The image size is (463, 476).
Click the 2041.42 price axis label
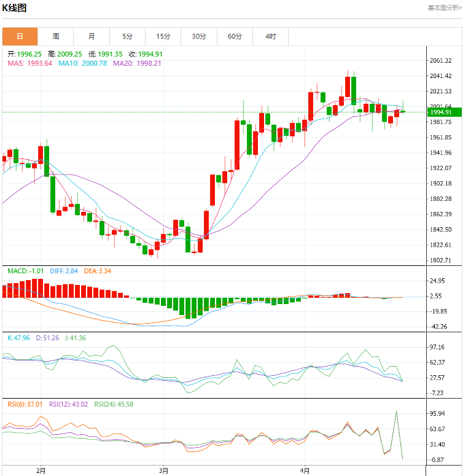click(440, 76)
